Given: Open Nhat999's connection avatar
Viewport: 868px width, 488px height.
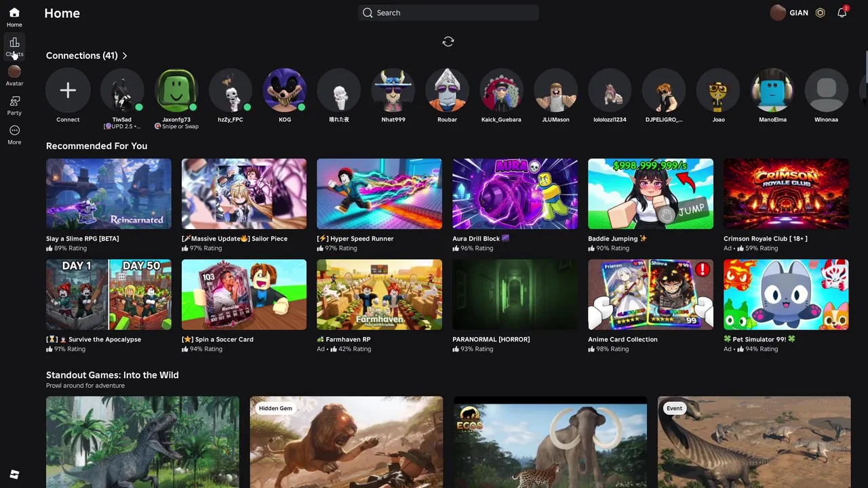Looking at the screenshot, I should [x=393, y=90].
